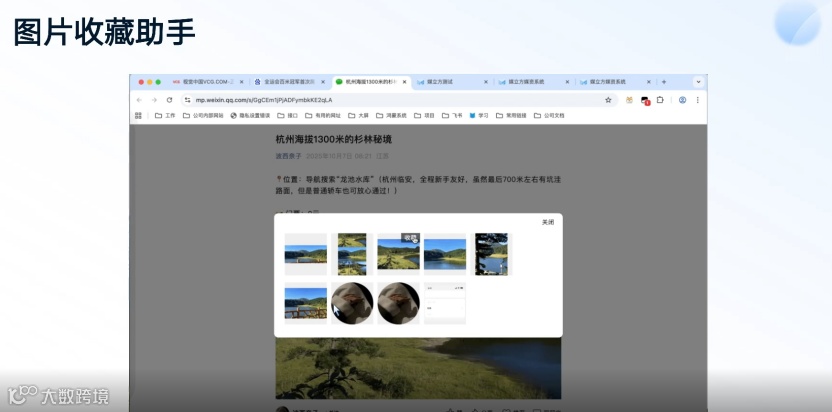Select the meadow thumbnail with 收藏 badge

tap(398, 254)
